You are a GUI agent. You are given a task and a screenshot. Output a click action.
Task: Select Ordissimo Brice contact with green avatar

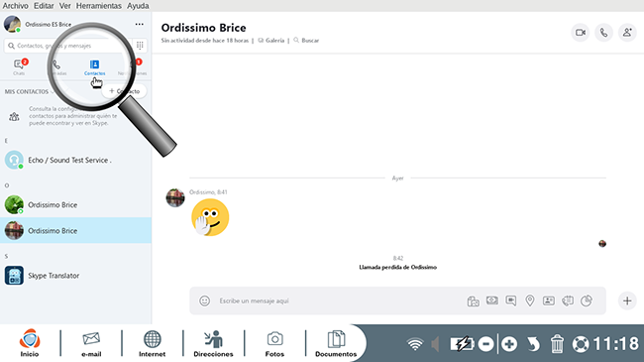point(75,205)
